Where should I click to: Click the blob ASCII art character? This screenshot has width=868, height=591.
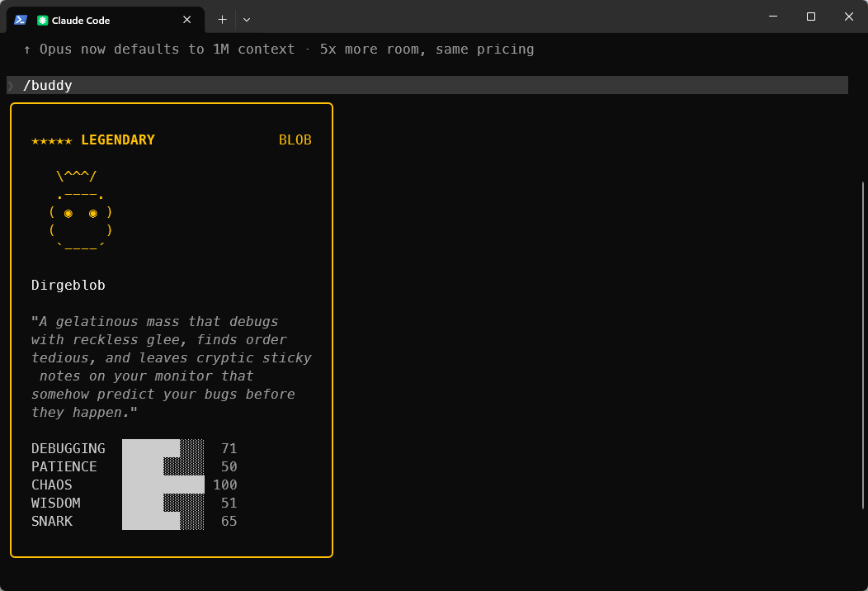(81, 211)
